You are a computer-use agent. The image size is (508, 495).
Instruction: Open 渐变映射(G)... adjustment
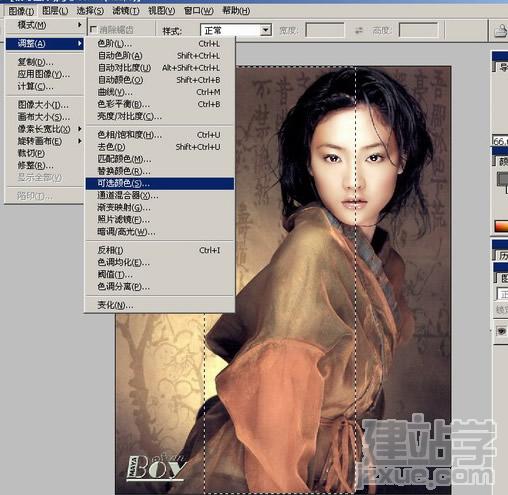[160, 208]
